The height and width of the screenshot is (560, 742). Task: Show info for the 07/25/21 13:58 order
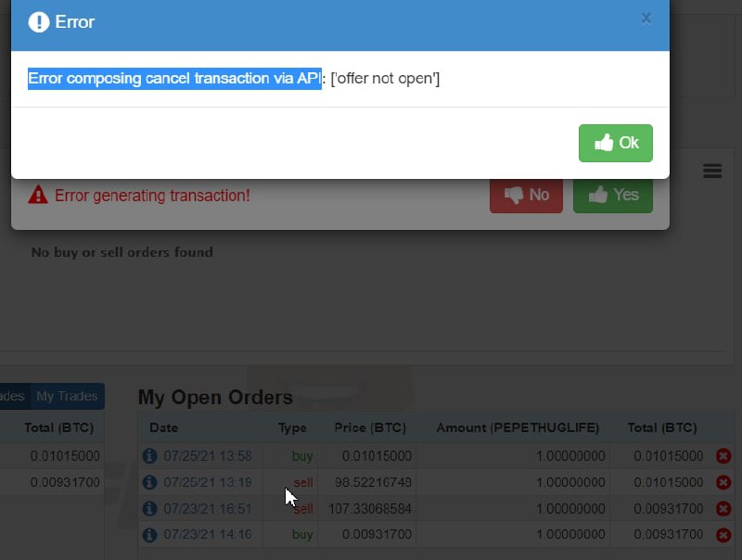tap(149, 456)
